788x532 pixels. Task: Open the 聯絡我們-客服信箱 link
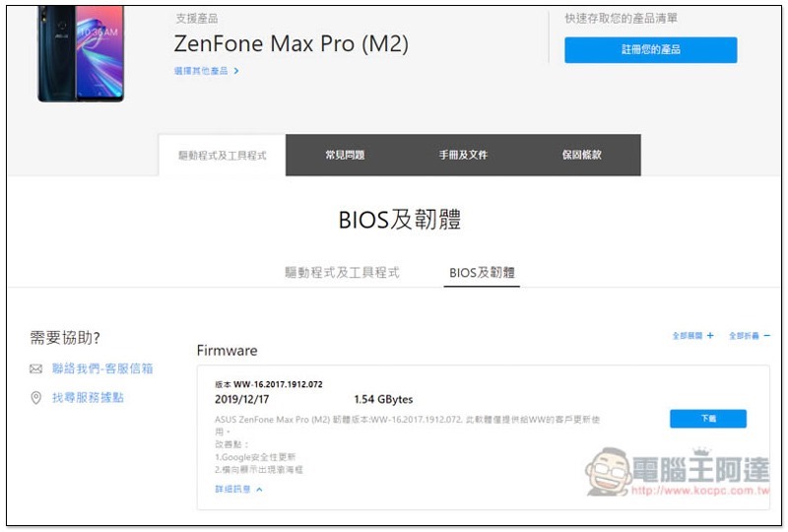[x=102, y=369]
